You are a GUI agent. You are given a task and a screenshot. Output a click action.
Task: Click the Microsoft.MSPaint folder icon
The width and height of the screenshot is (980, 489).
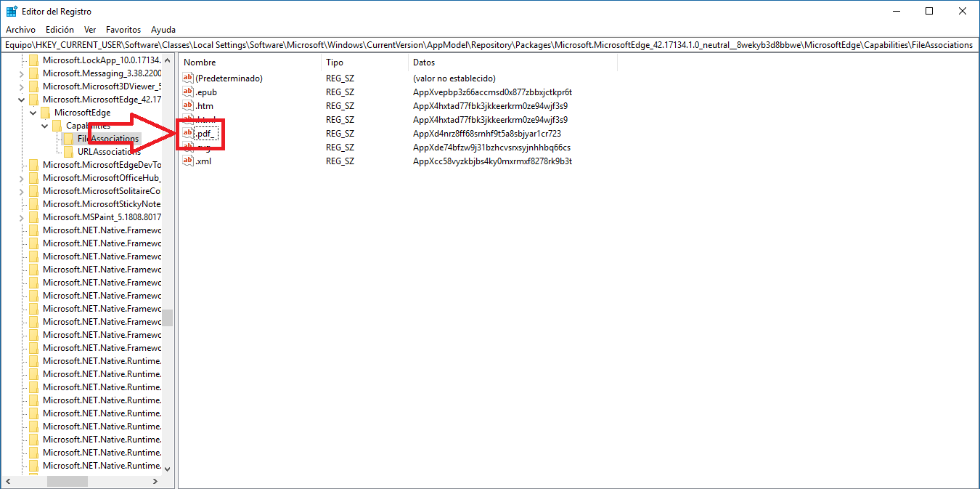point(34,217)
